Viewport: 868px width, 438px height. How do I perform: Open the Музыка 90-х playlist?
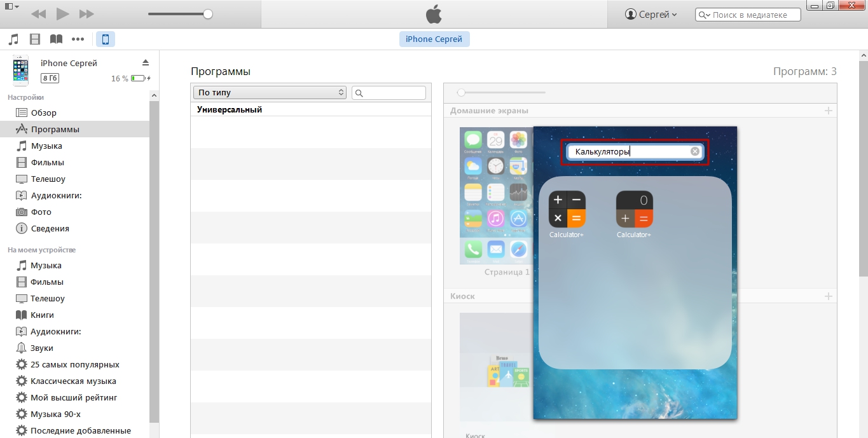coord(55,414)
